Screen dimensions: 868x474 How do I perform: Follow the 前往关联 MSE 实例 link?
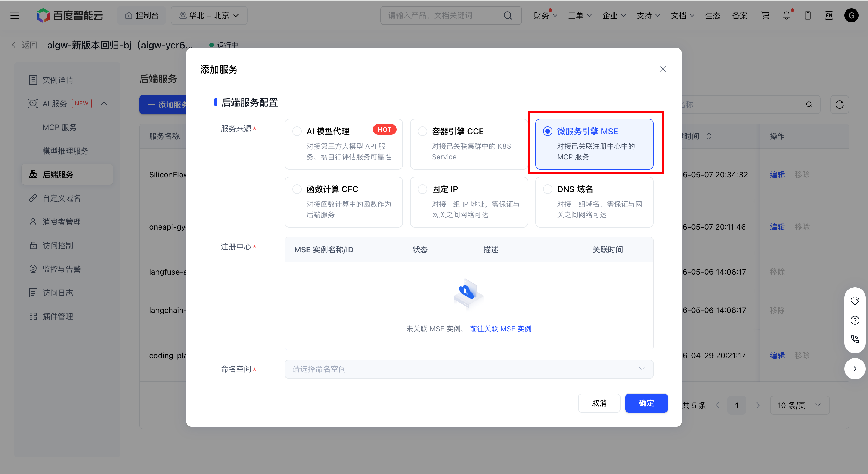coord(500,329)
